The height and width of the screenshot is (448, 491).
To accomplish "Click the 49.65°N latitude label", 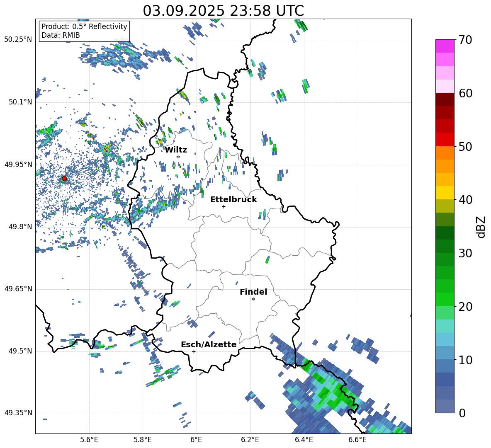I will pos(18,289).
